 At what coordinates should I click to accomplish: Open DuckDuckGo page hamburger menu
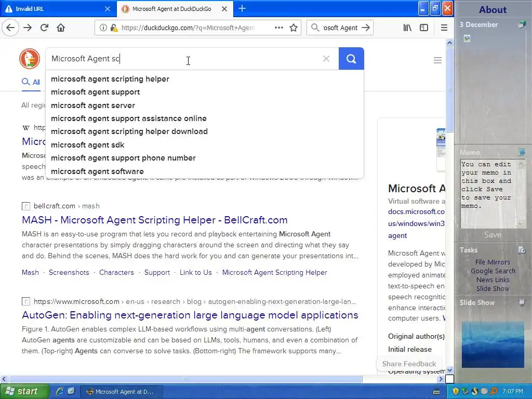437,60
